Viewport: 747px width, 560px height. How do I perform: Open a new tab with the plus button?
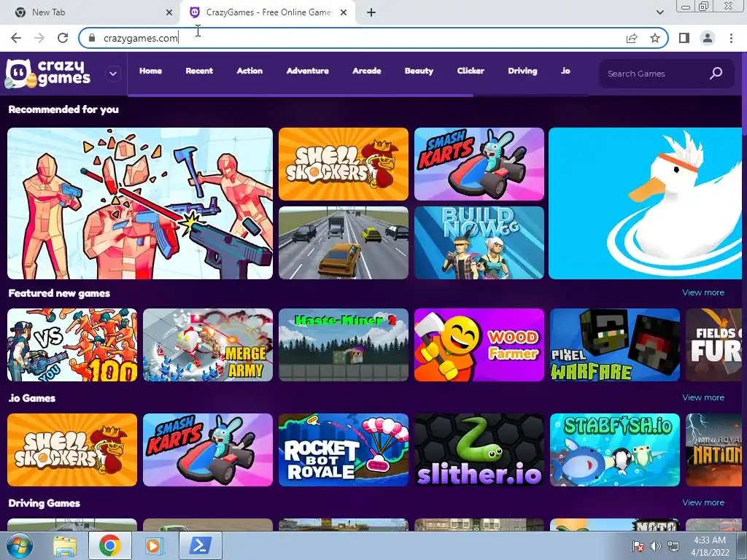[x=371, y=12]
